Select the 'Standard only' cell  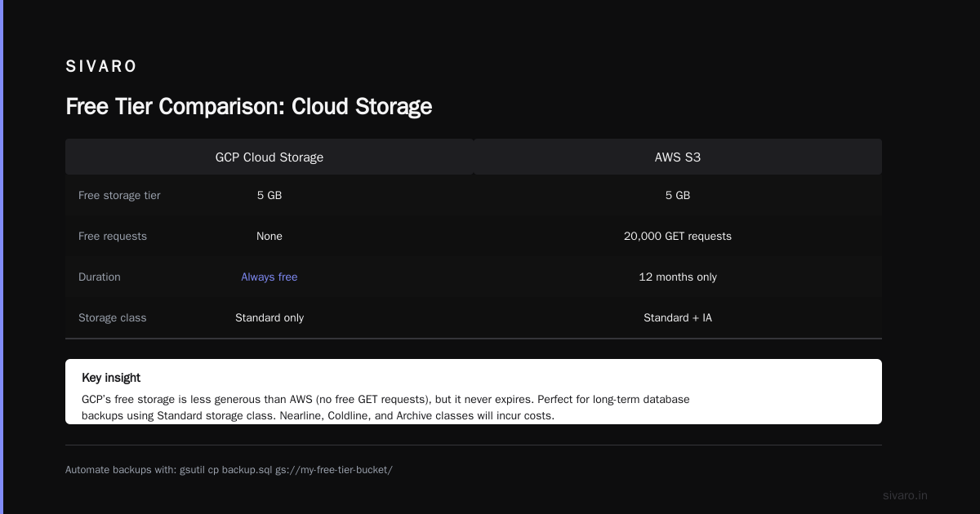[x=269, y=318]
